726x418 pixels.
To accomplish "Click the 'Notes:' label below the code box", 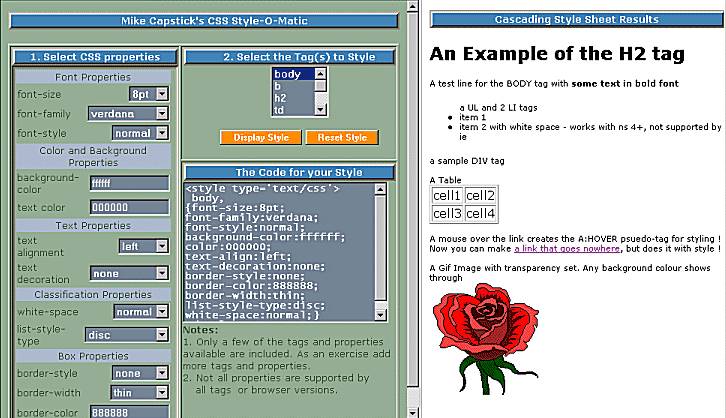I will point(200,330).
